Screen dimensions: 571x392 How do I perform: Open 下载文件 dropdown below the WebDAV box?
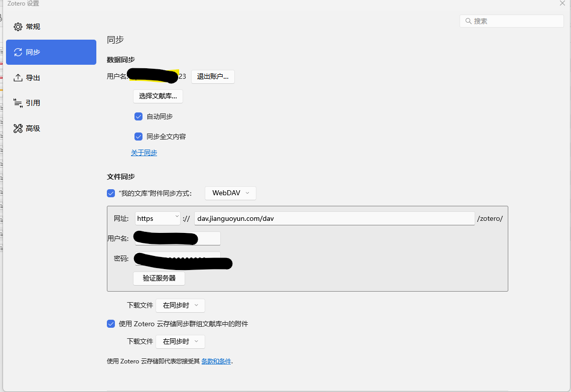click(180, 306)
